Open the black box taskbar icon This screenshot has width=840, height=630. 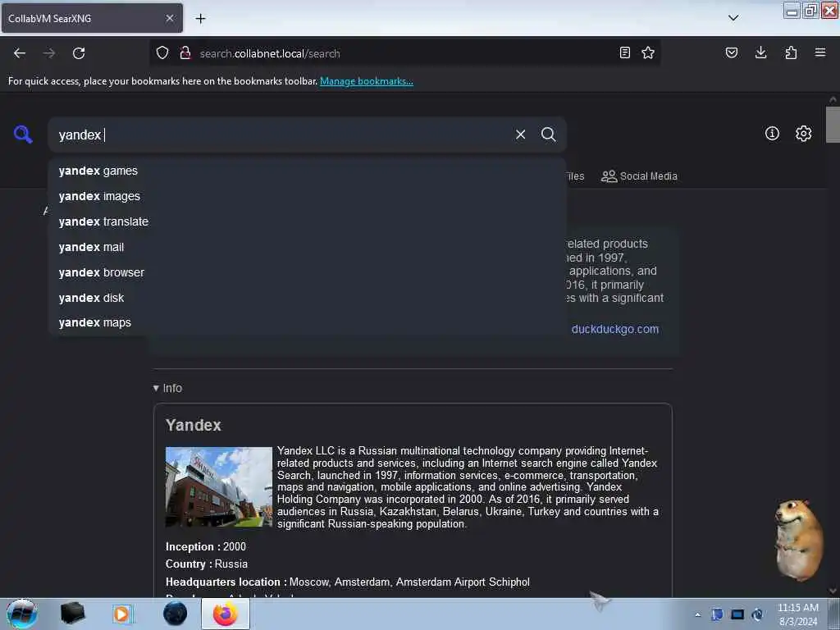tap(72, 614)
